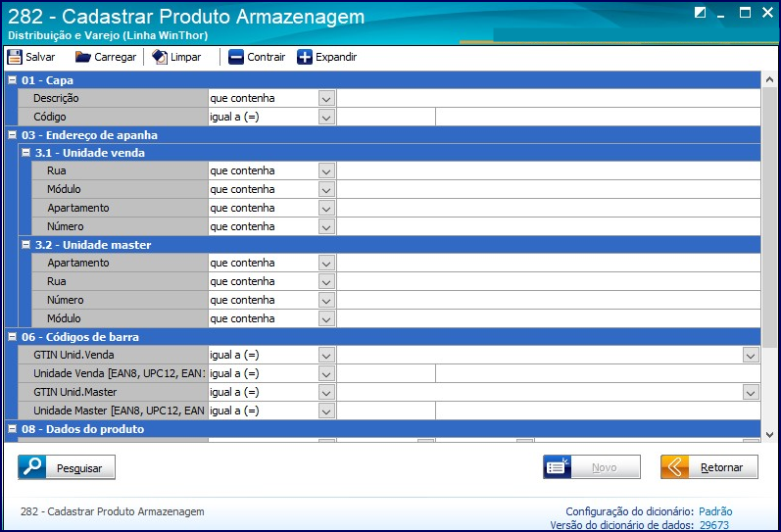
Task: Collapse the 3.1 - Unidade venda group
Action: tap(25, 153)
